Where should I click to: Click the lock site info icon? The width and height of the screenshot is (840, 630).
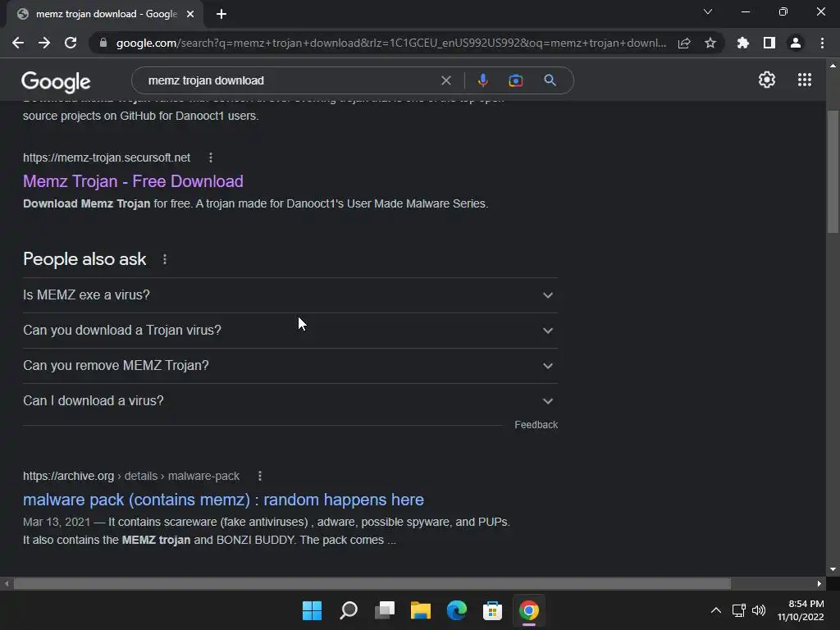pyautogui.click(x=103, y=43)
